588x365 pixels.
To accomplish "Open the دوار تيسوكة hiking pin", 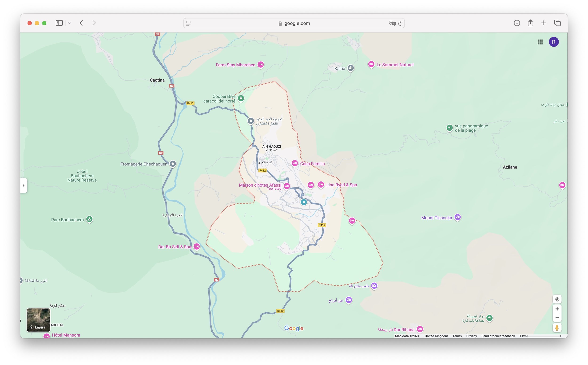I will point(489,318).
